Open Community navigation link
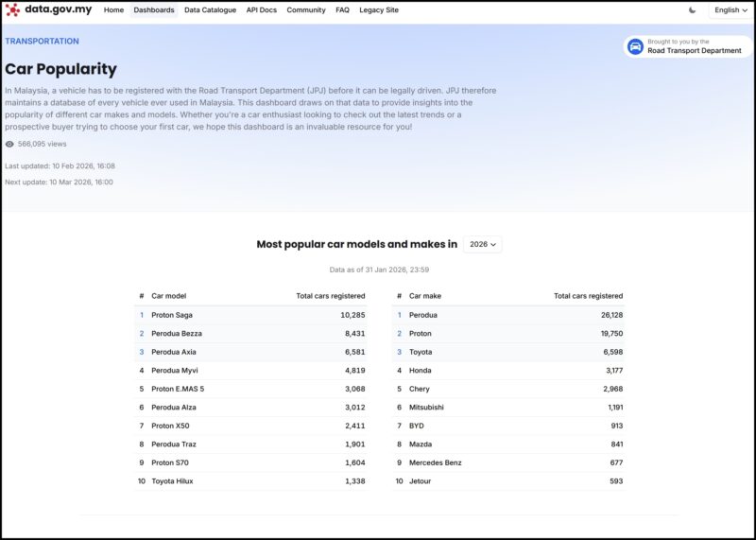756x540 pixels. (x=306, y=10)
